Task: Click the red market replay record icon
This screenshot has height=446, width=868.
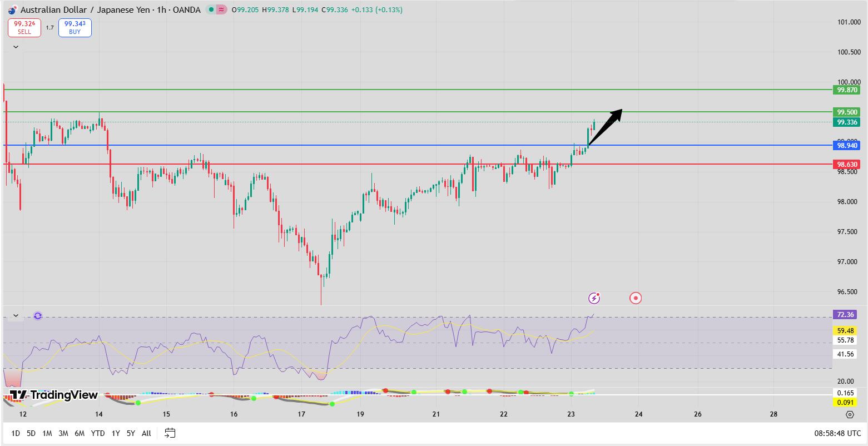Action: (x=636, y=298)
